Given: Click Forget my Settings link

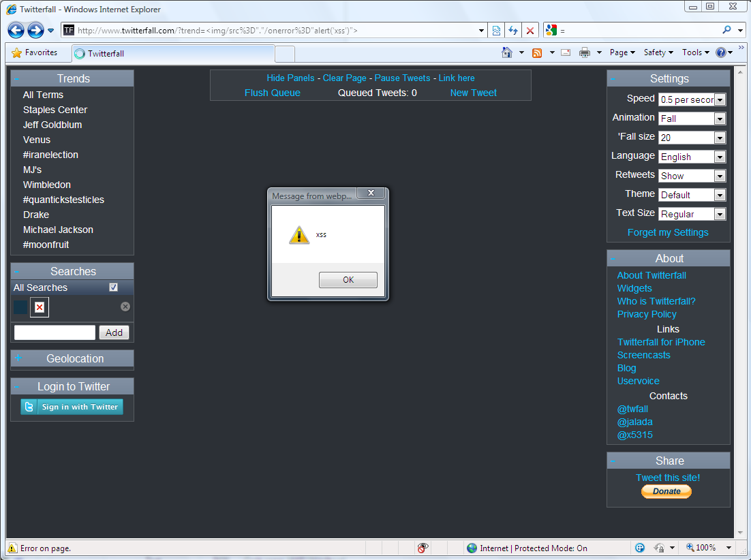Looking at the screenshot, I should [x=668, y=232].
